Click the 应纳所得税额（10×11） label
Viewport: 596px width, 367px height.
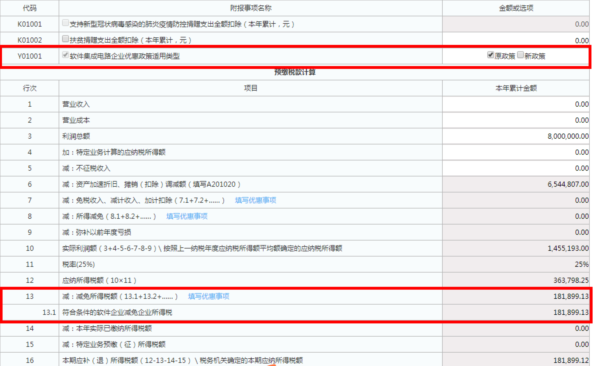click(x=99, y=280)
